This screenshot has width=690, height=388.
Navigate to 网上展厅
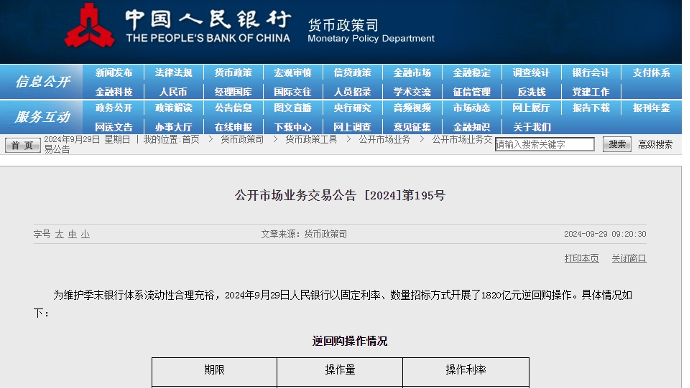531,108
